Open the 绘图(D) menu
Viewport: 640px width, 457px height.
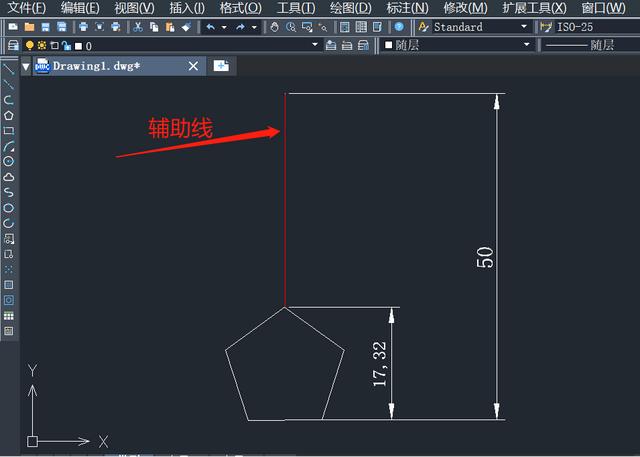point(351,8)
